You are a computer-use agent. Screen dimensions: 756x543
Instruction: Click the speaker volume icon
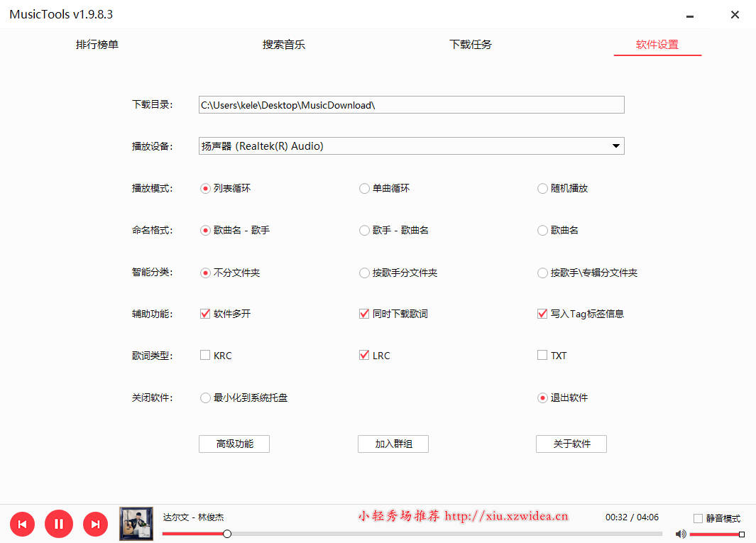[x=681, y=534]
